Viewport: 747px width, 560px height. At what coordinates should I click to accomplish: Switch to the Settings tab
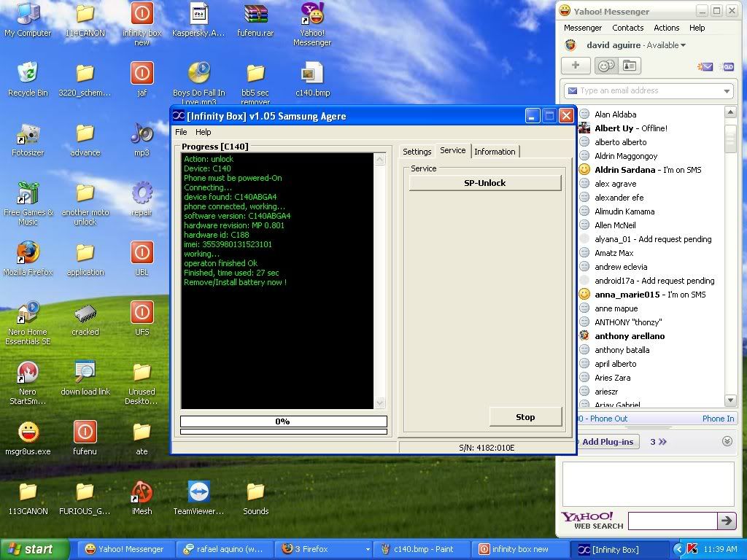(417, 152)
